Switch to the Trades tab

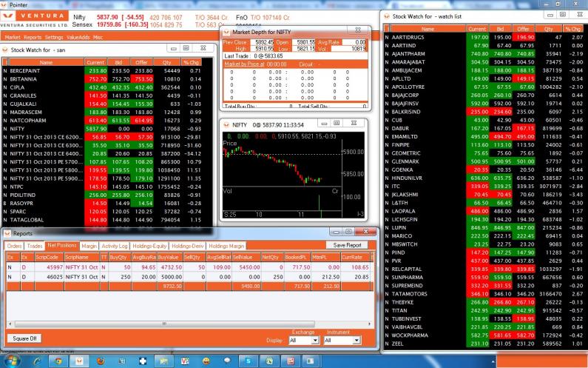(35, 246)
